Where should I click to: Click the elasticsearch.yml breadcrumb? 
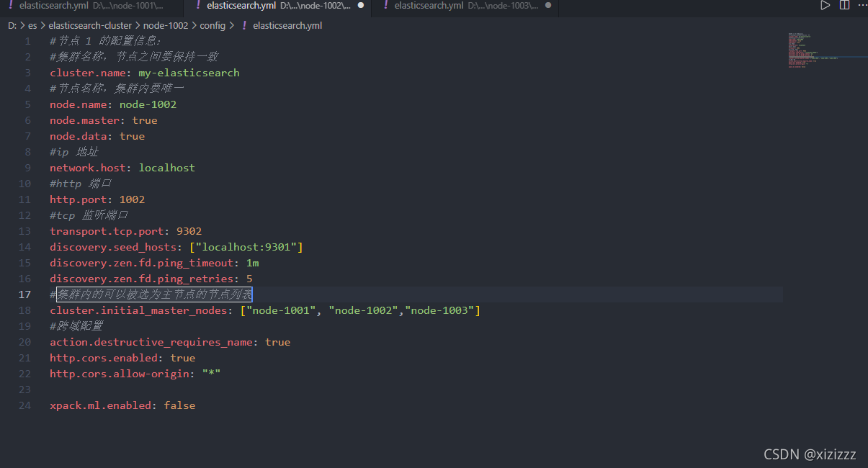click(x=287, y=25)
